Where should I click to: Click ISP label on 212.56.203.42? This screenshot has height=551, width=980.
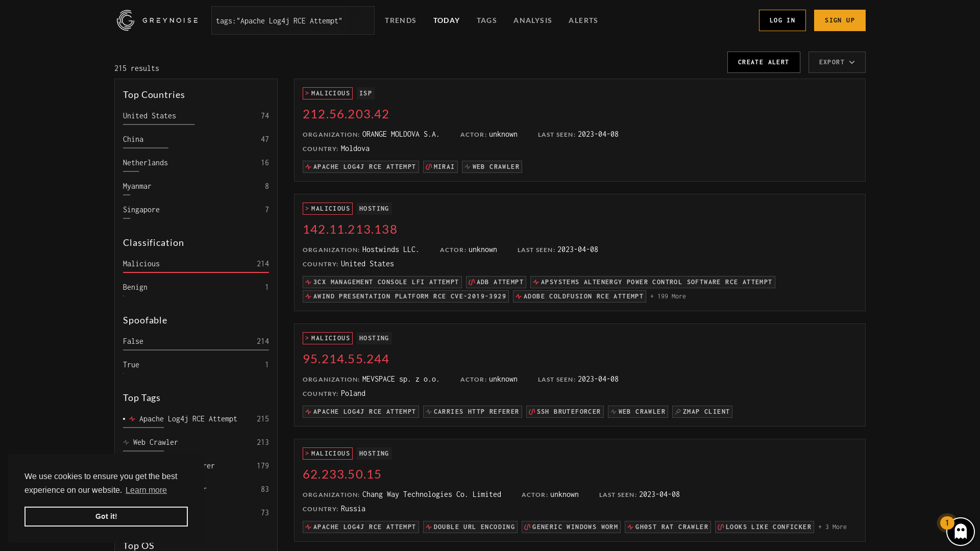coord(366,93)
